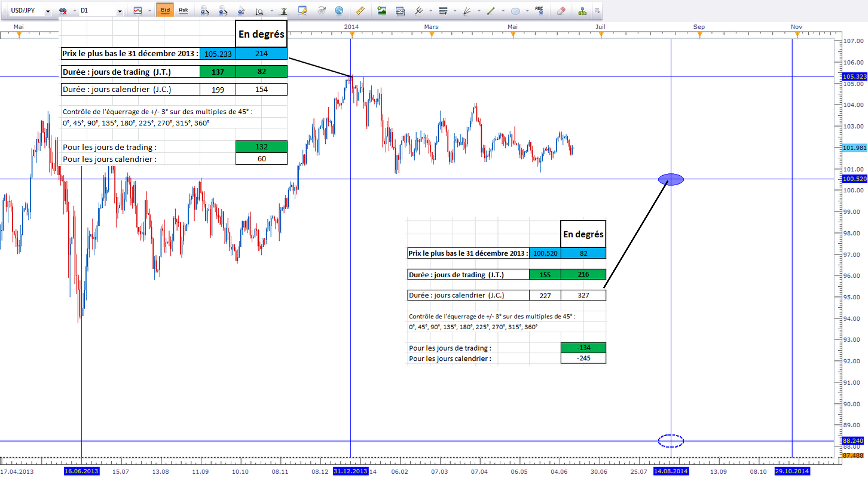
Task: Click the chart template window icon
Action: [x=401, y=11]
